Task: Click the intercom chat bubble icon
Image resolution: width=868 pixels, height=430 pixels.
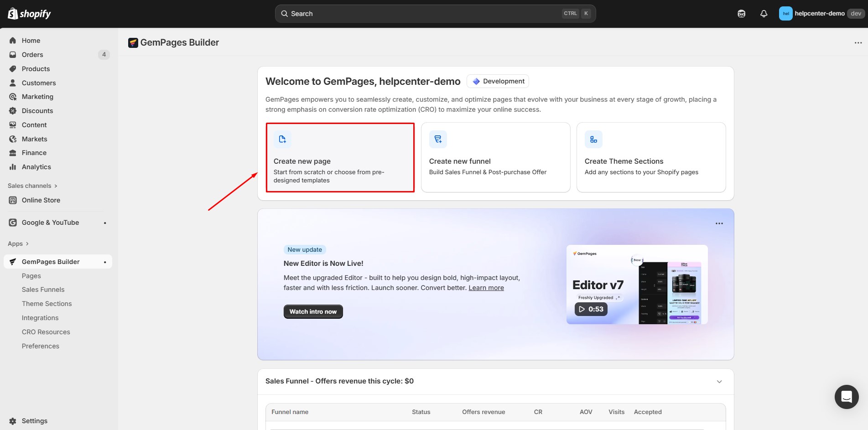Action: [847, 397]
